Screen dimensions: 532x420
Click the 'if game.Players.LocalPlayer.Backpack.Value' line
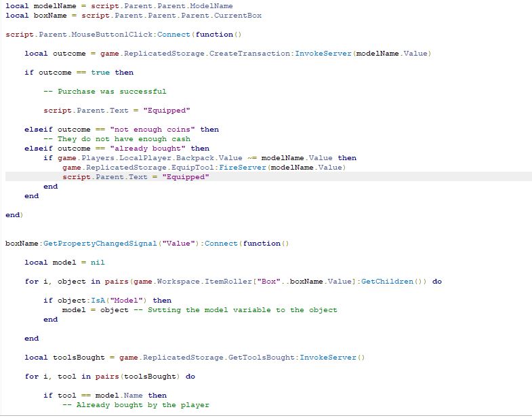tap(200, 158)
